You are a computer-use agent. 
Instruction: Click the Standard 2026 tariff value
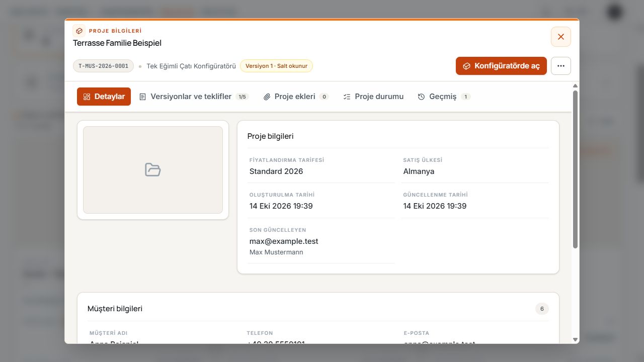coord(276,171)
